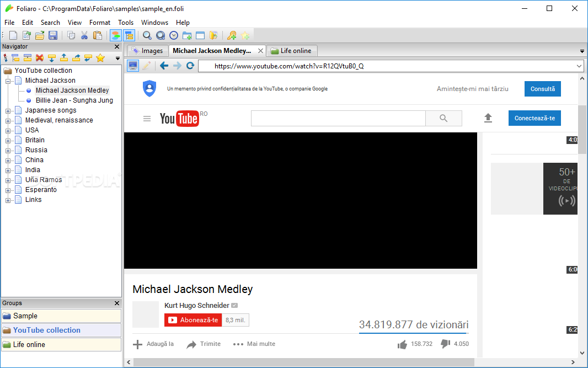
Task: Open the File menu
Action: coord(9,23)
